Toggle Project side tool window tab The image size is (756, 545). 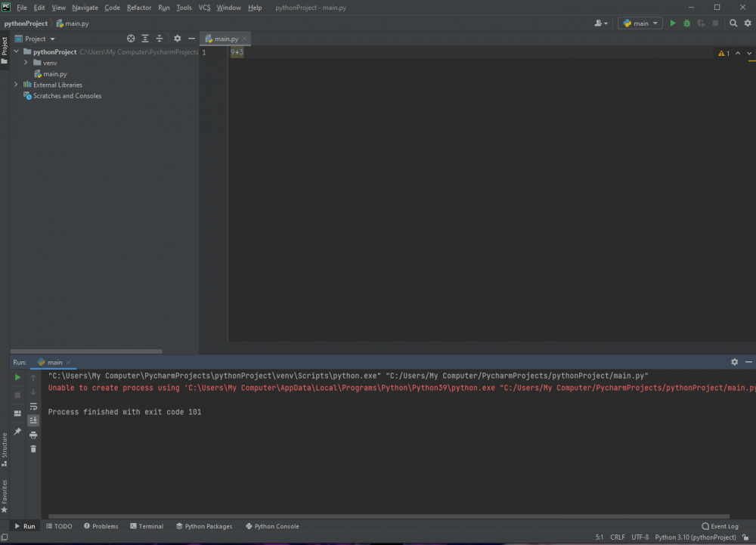coord(5,51)
